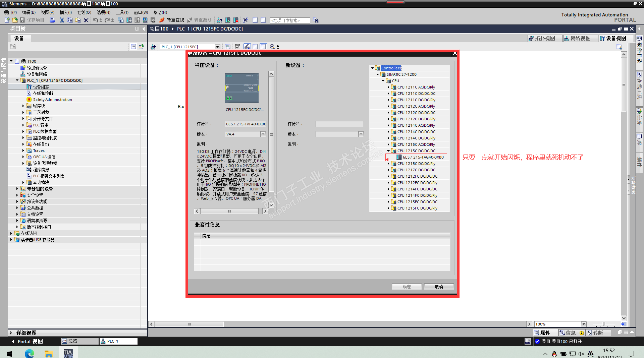The image size is (644, 358).
Task: Click the device view horizontal scrollbar thumb
Action: tap(189, 324)
